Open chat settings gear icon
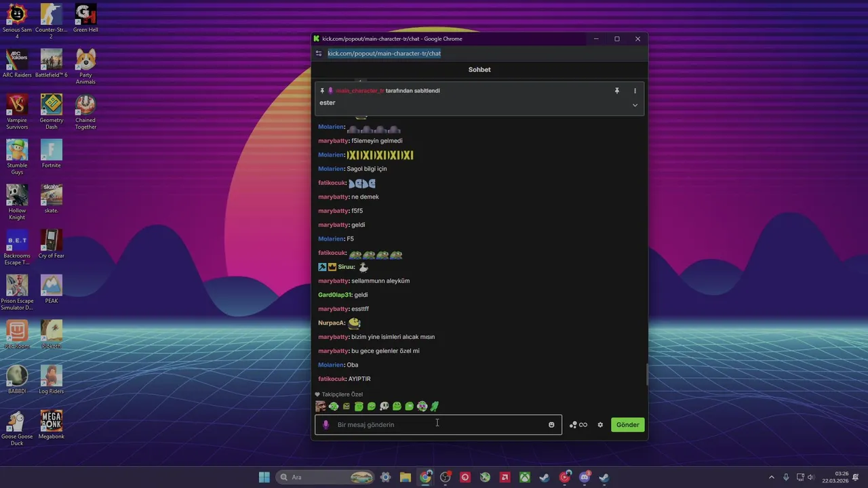Image resolution: width=868 pixels, height=488 pixels. 600,425
